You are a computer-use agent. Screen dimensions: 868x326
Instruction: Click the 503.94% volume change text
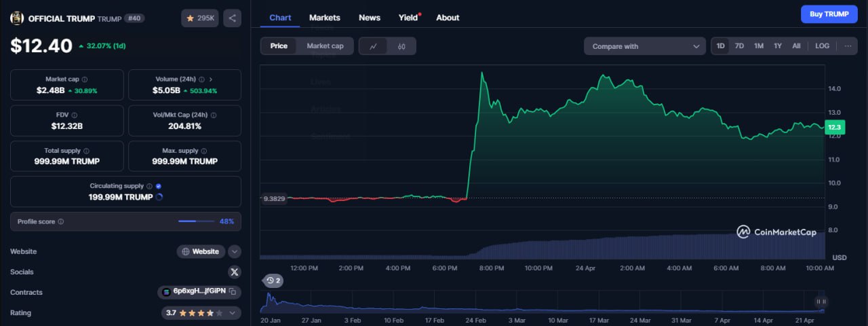pos(200,91)
